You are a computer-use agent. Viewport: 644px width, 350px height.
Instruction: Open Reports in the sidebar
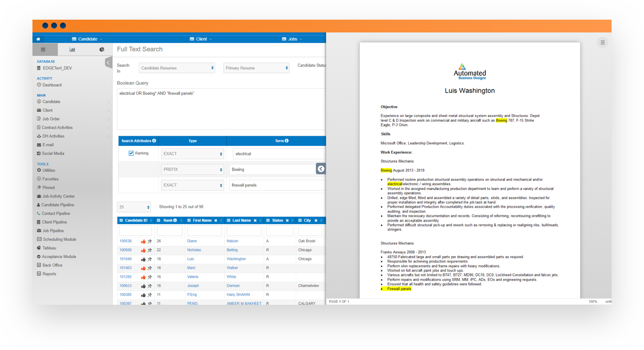pos(46,274)
